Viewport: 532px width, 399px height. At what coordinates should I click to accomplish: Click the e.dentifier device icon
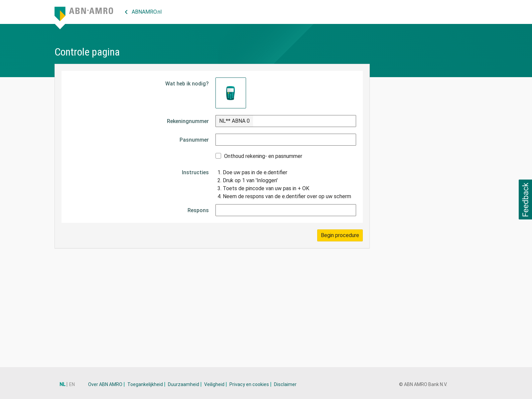(231, 93)
